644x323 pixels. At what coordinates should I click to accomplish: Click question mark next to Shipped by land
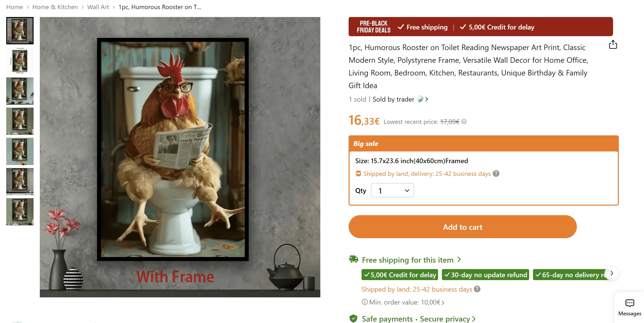tap(477, 289)
